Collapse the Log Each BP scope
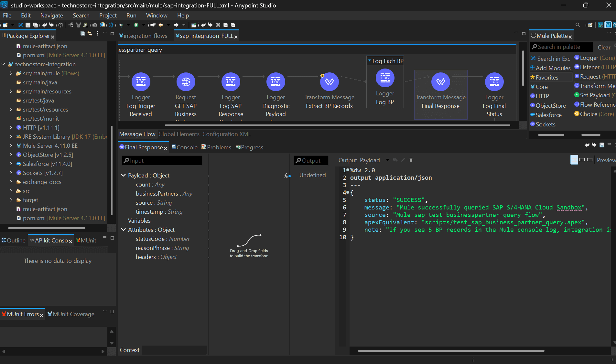616x364 pixels. [370, 60]
